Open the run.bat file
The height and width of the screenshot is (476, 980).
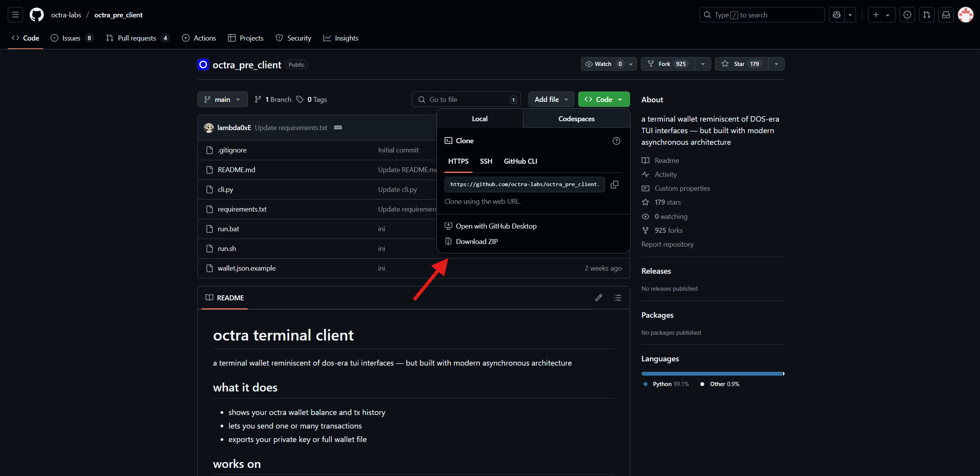point(228,229)
